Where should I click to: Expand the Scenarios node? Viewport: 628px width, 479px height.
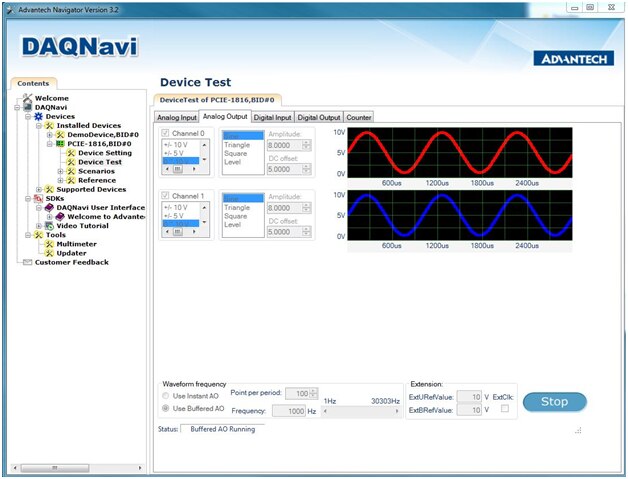point(60,171)
